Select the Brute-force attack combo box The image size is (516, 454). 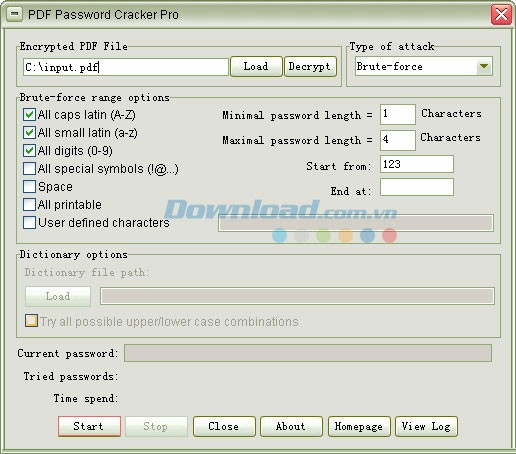click(x=423, y=66)
